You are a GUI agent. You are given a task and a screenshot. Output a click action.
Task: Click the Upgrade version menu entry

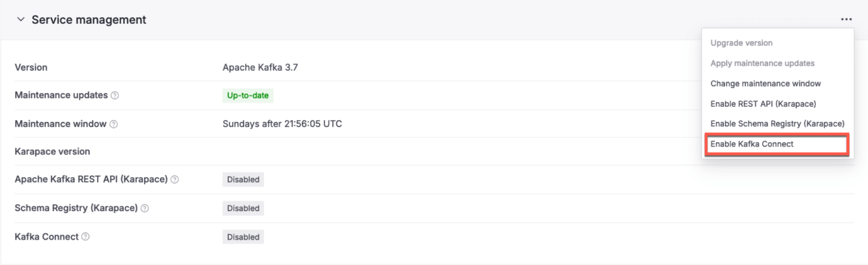741,43
